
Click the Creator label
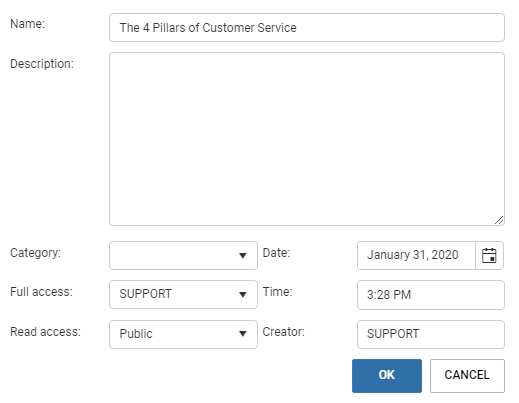point(284,332)
